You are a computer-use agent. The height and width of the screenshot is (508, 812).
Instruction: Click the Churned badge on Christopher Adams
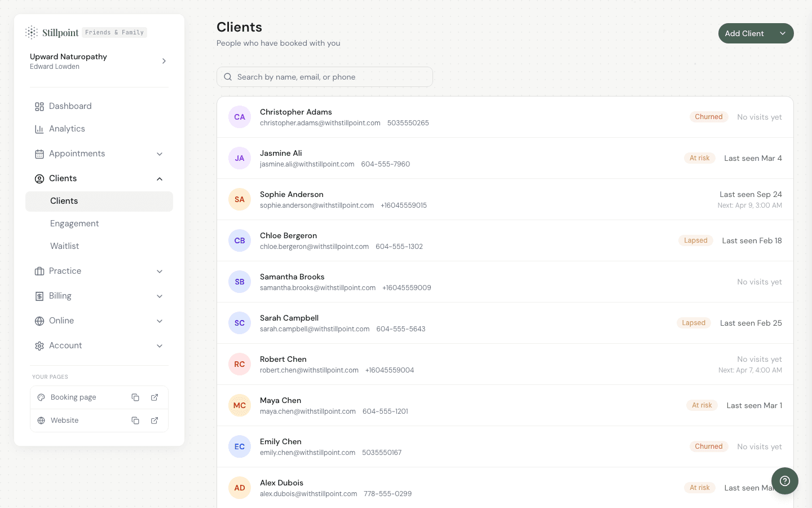(708, 117)
